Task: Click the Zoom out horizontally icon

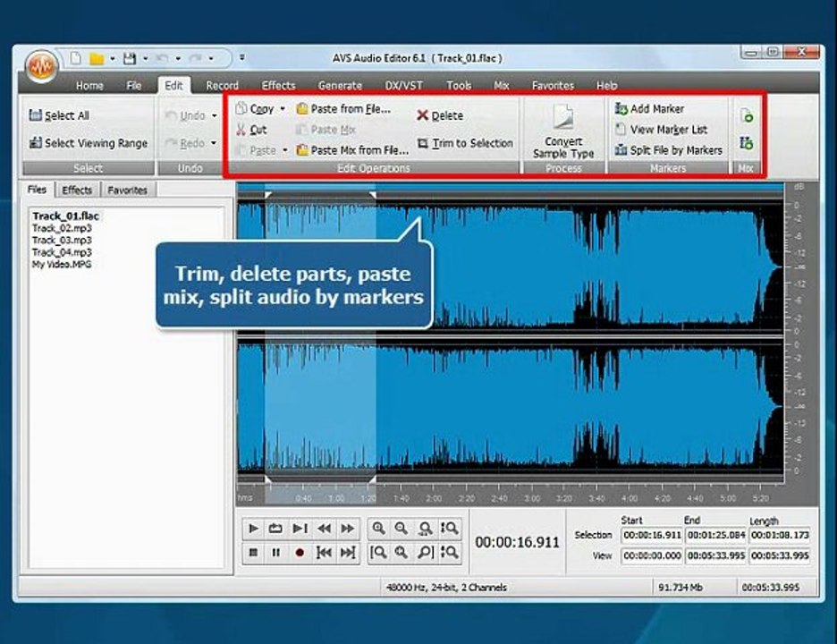Action: coord(402,529)
